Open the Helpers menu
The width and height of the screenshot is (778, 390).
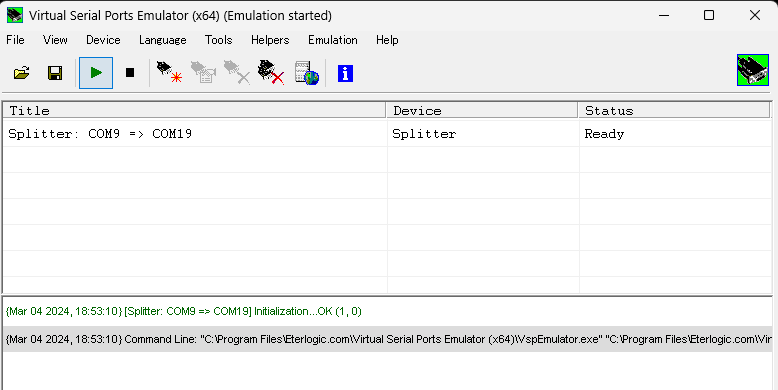tap(270, 40)
